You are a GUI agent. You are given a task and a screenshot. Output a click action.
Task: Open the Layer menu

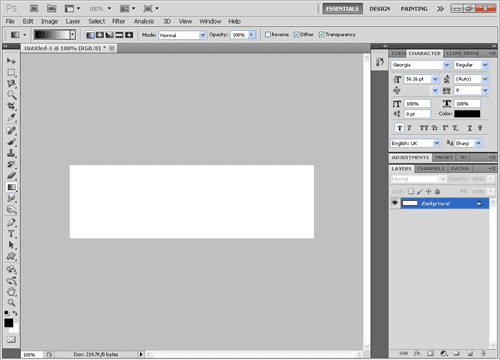(x=73, y=21)
